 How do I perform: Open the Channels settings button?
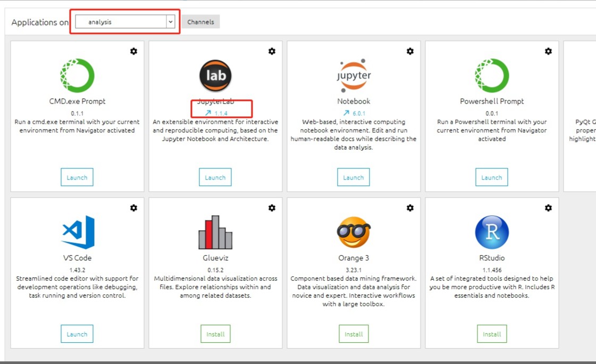200,22
